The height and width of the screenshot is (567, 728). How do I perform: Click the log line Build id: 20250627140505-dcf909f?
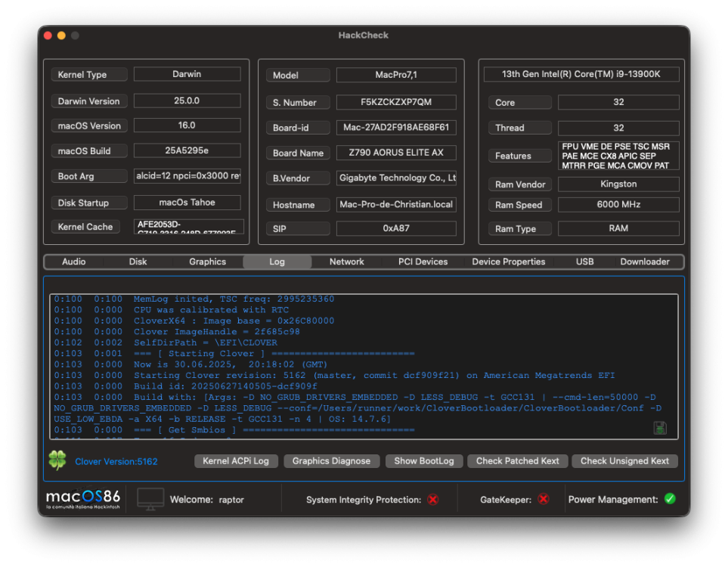(186, 386)
